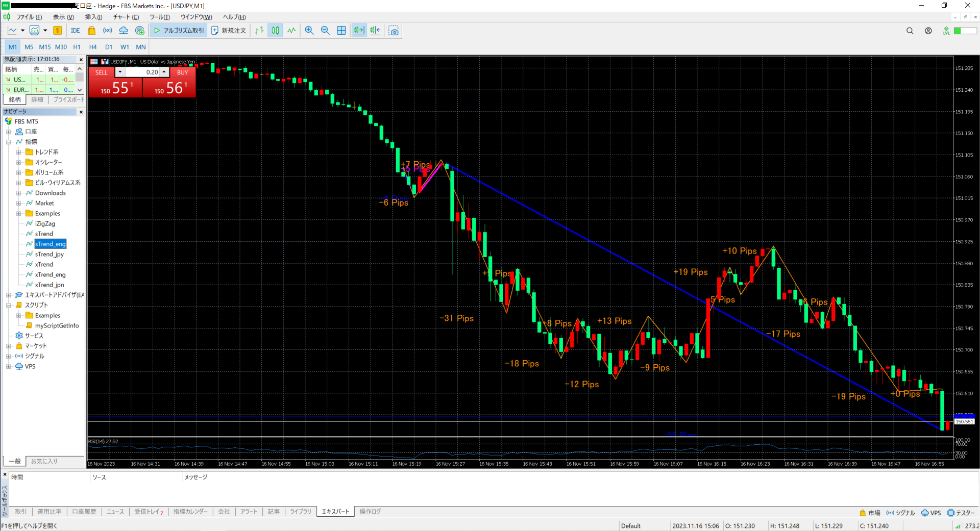Open the 表示 menu
This screenshot has width=980, height=531.
pos(63,17)
